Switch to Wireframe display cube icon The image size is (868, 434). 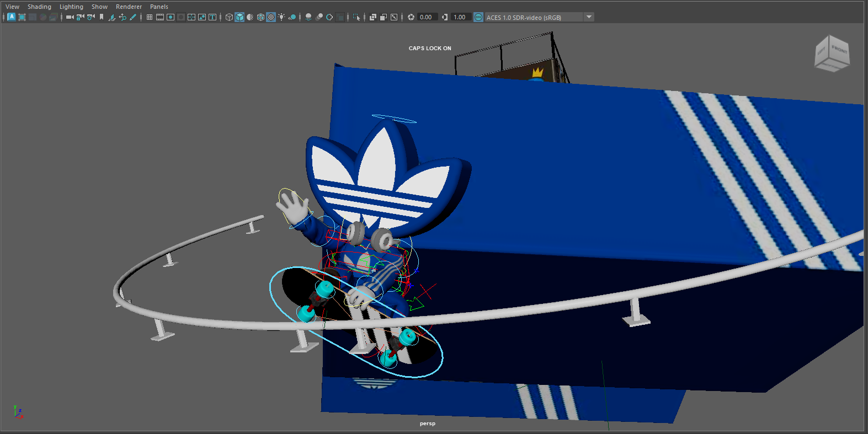click(x=229, y=17)
